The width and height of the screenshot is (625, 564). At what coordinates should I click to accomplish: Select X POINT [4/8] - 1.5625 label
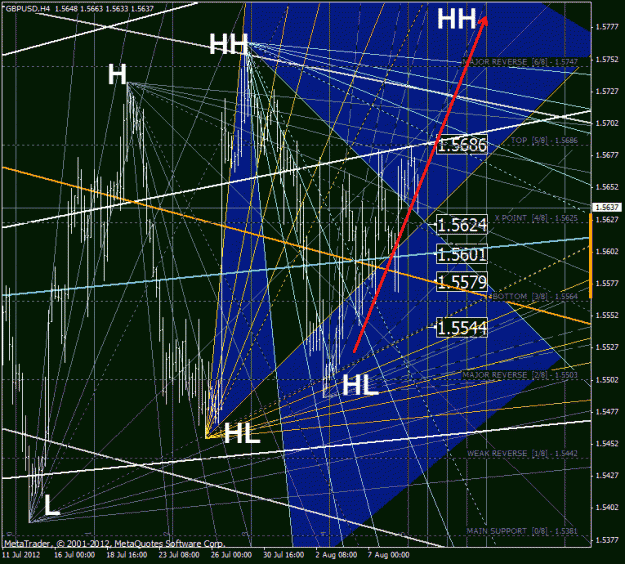[x=536, y=218]
